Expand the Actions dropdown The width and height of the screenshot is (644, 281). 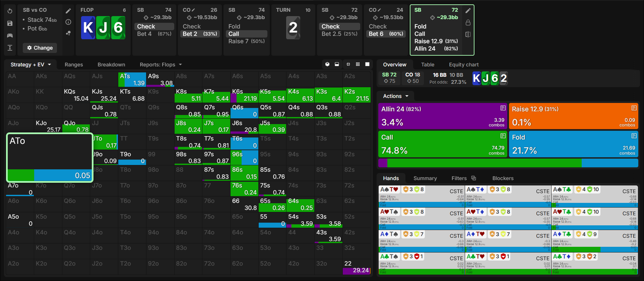coord(396,96)
